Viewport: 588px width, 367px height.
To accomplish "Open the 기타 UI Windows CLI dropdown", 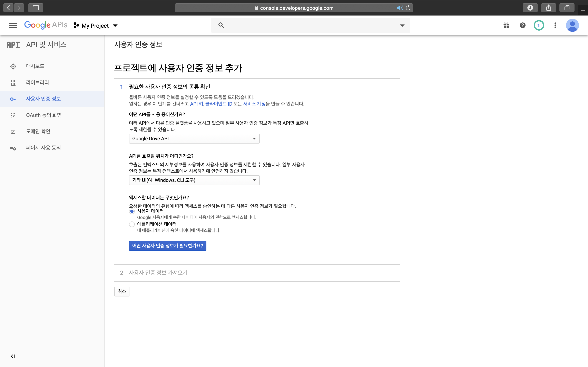I will (194, 180).
